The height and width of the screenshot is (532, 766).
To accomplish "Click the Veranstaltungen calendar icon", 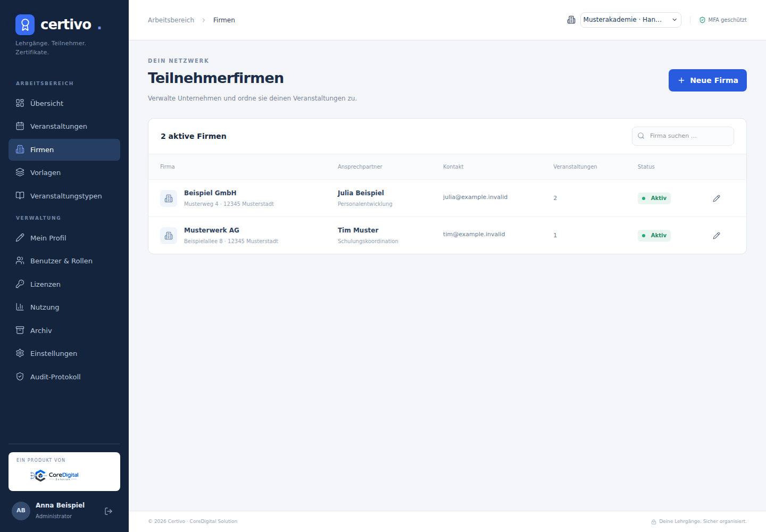I will pos(20,126).
